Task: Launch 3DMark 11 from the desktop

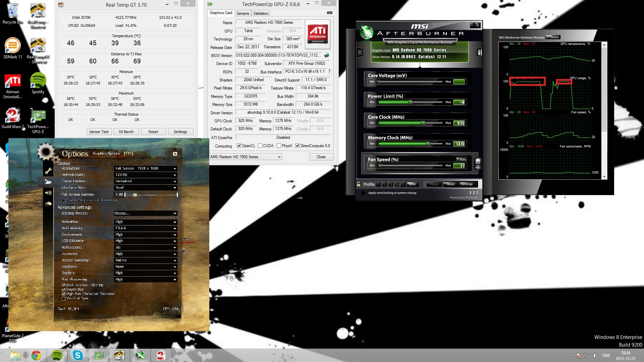Action: [x=12, y=48]
